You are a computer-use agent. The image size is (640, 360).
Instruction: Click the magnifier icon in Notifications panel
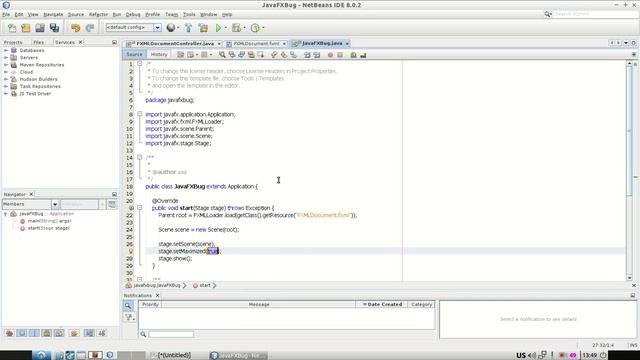pos(128,306)
